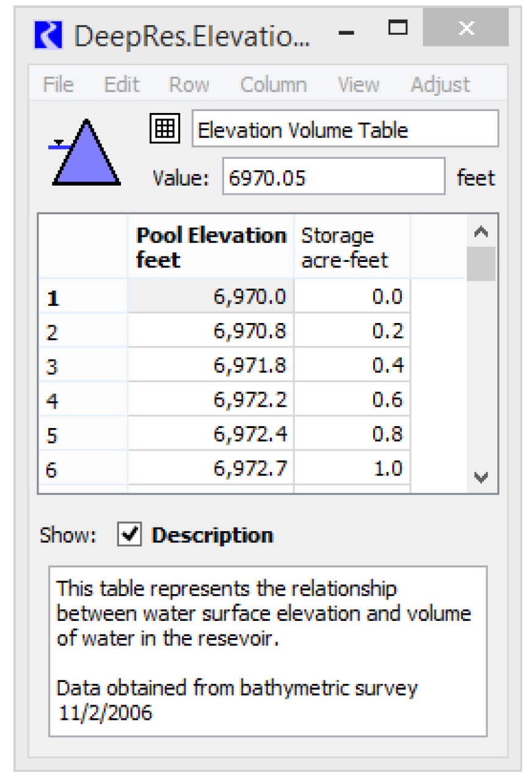Click the Elevation Volume Table name field

coord(345,129)
